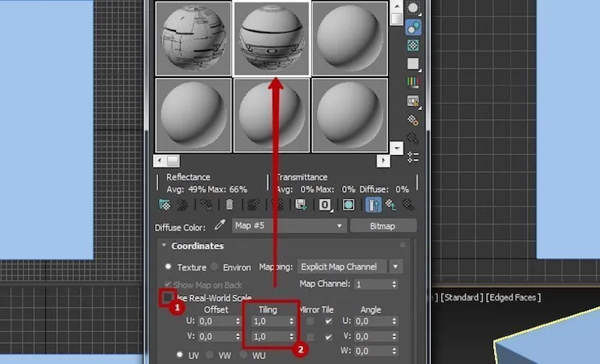Pick material with the eyedropper tool
This screenshot has width=600, height=364.
coord(219,226)
